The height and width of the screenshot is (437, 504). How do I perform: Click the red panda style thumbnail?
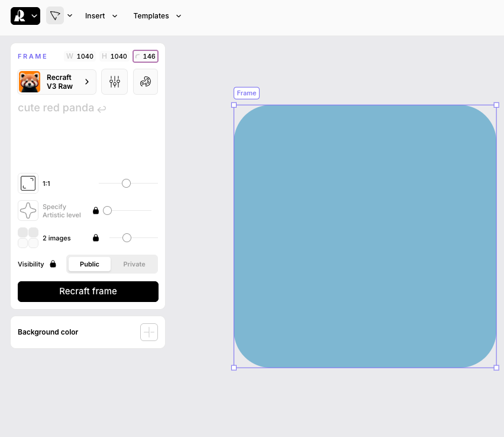30,82
